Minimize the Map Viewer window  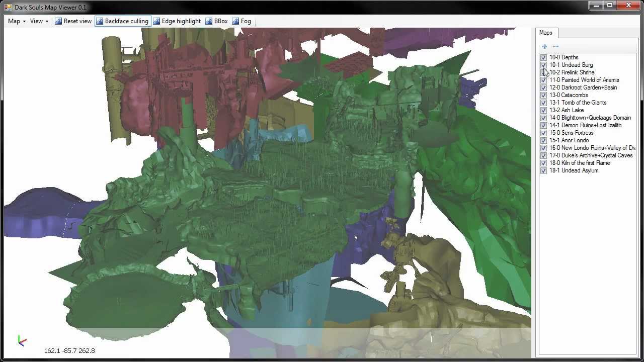click(x=596, y=5)
